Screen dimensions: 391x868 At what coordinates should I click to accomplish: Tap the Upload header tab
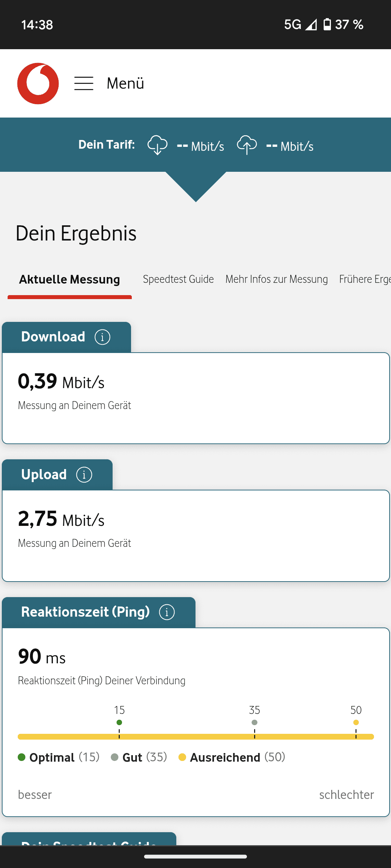coord(44,475)
